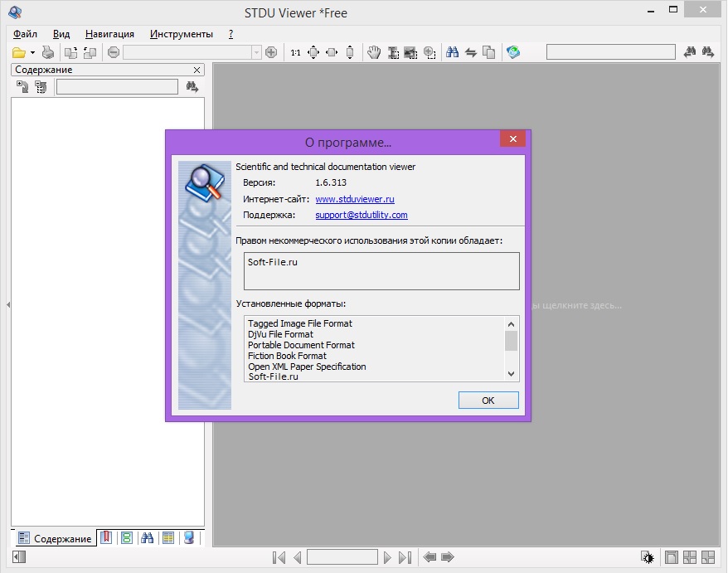Open the www.stduviewer.ru link

[355, 199]
